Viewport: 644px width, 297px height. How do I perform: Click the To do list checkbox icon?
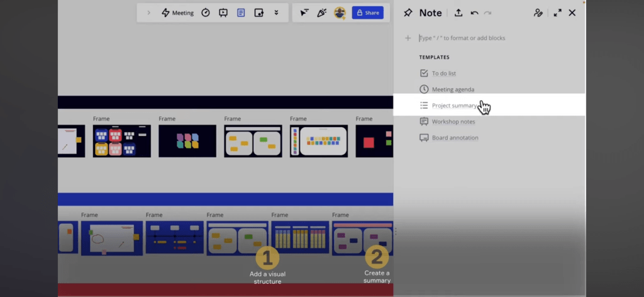tap(424, 73)
